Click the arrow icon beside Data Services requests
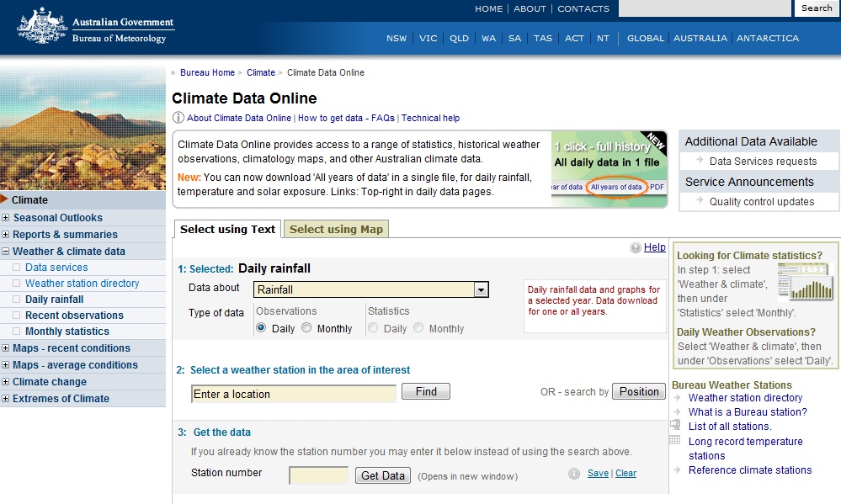The height and width of the screenshot is (504, 841). pyautogui.click(x=699, y=161)
